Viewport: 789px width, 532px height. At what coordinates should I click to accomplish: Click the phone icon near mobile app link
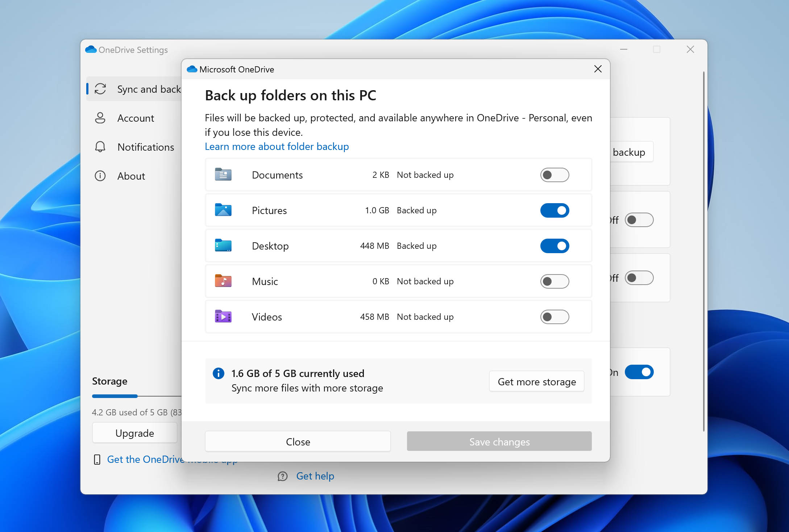tap(97, 460)
